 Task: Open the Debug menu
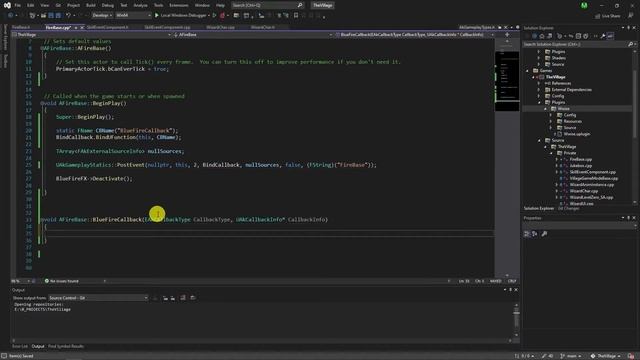pyautogui.click(x=108, y=5)
